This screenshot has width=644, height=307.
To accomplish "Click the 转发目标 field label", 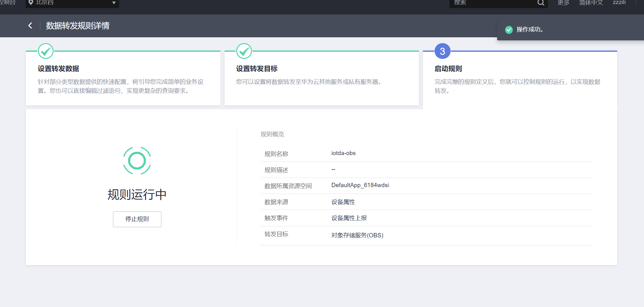I will (276, 234).
